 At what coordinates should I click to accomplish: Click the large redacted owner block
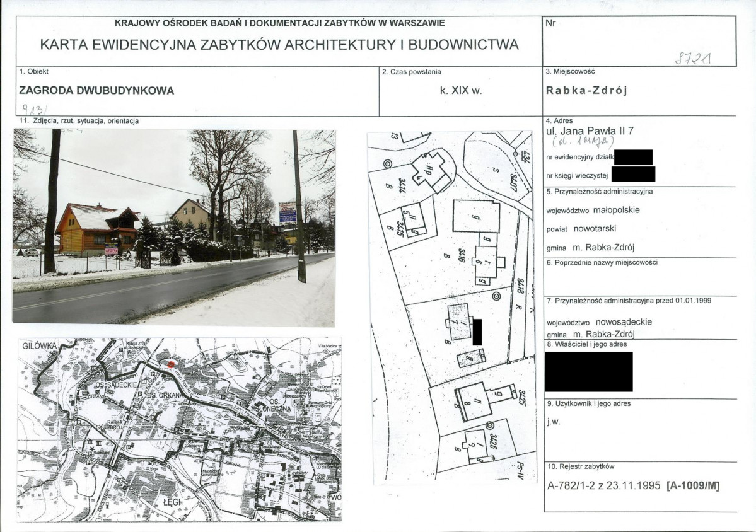[589, 371]
